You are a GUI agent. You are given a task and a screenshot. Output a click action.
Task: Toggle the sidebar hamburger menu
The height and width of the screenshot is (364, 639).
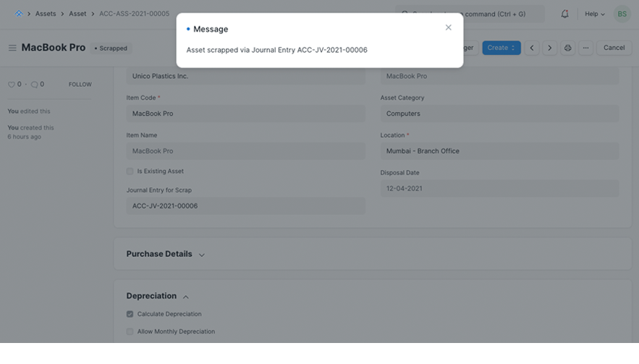[x=12, y=48]
